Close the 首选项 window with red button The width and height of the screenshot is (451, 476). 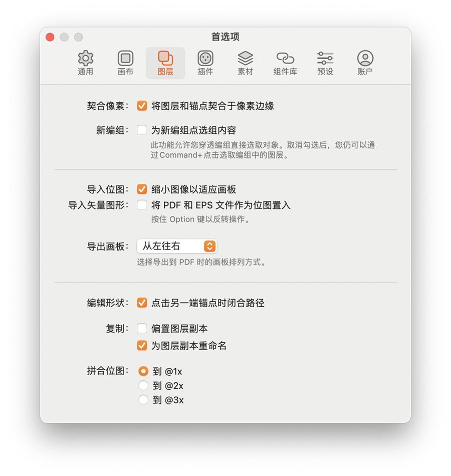point(50,37)
